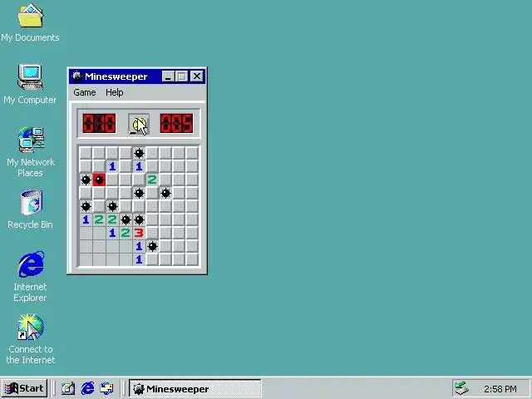Click the mine directly above the green 2 beside red 3

tap(126, 219)
